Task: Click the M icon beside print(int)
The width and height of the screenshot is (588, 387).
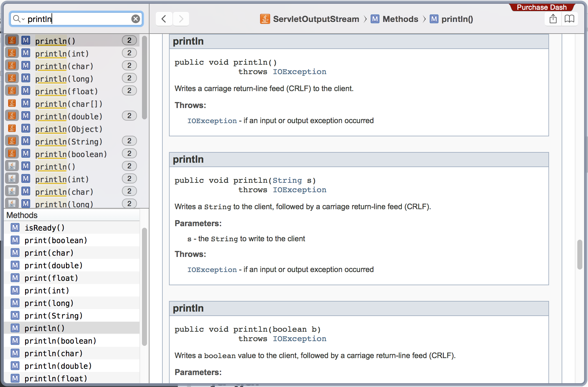Action: pyautogui.click(x=15, y=290)
